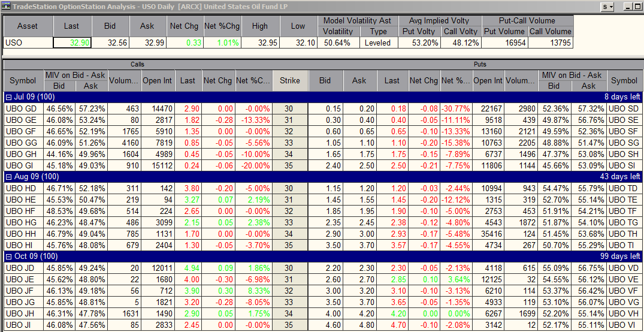This screenshot has height=332, width=644.
Task: Select the USO Last price cell
Action: (72, 43)
